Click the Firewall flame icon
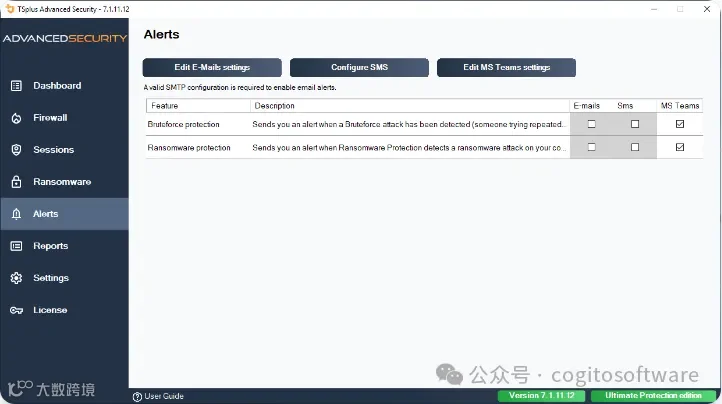Screen dimensions: 722x404 [x=16, y=118]
